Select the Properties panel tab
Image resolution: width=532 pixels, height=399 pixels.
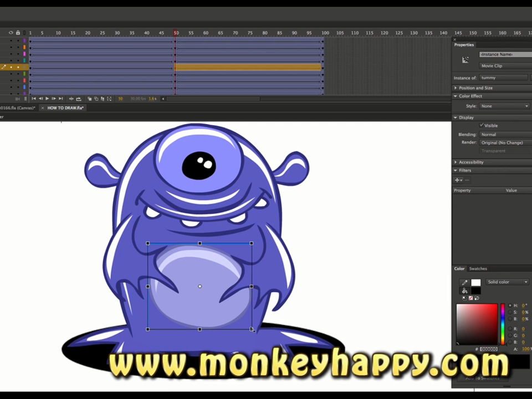pos(464,45)
